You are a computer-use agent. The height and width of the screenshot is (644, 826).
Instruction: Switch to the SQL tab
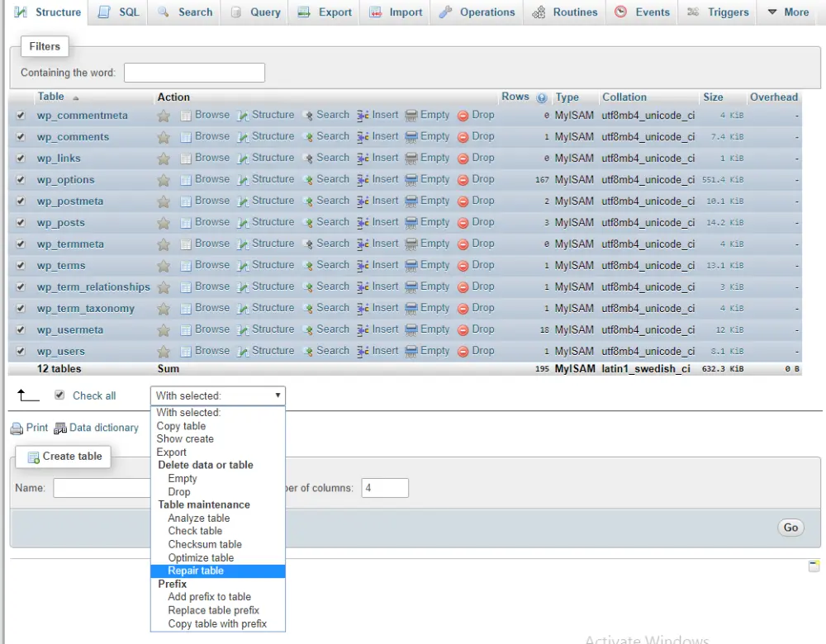coord(117,12)
